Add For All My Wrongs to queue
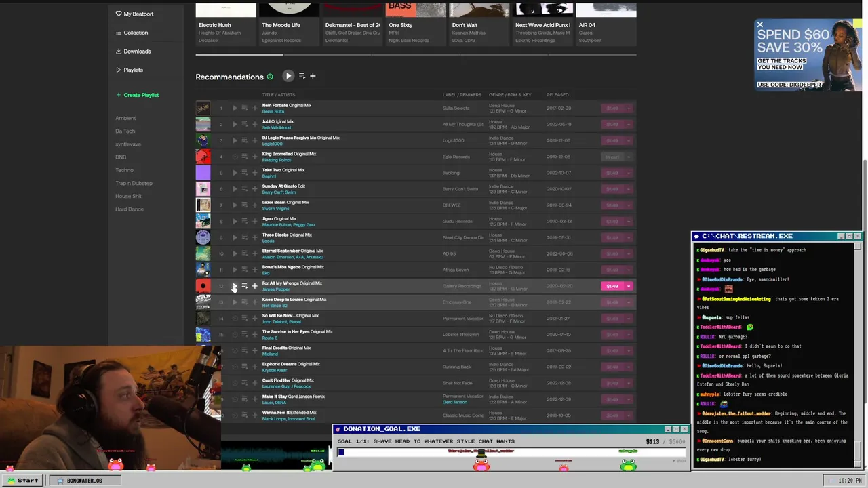 pyautogui.click(x=245, y=286)
